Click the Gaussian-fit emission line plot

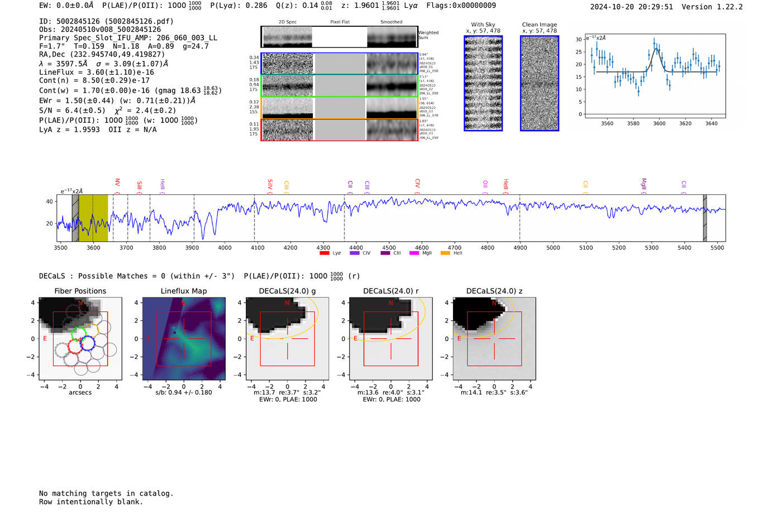click(x=655, y=76)
